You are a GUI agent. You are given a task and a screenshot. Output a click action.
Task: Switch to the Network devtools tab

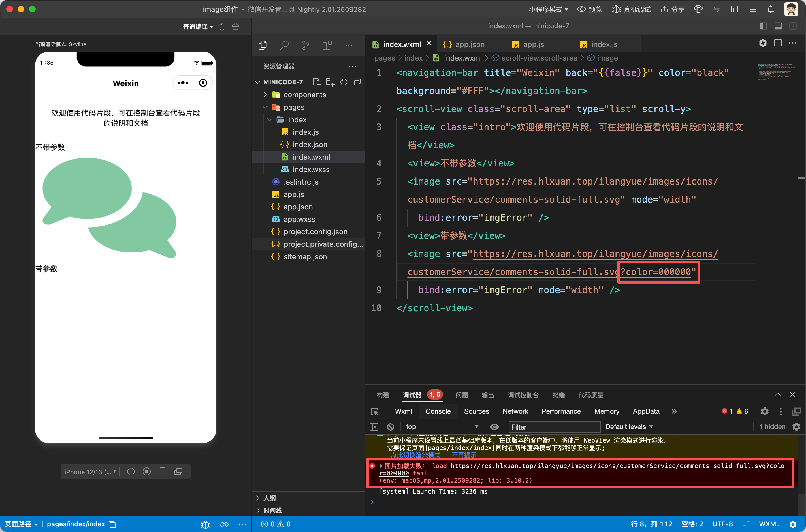pyautogui.click(x=515, y=411)
